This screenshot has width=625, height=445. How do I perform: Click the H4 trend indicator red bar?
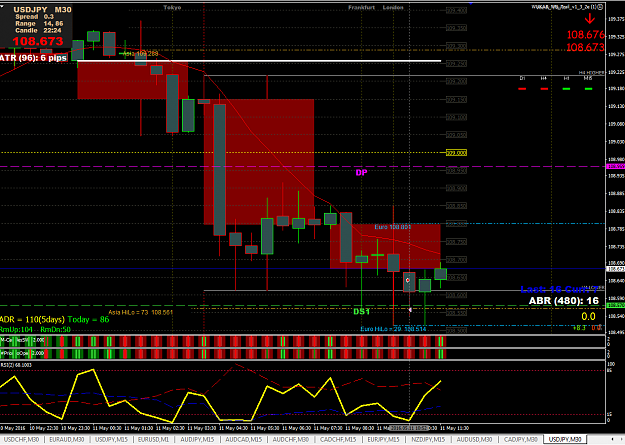point(544,89)
